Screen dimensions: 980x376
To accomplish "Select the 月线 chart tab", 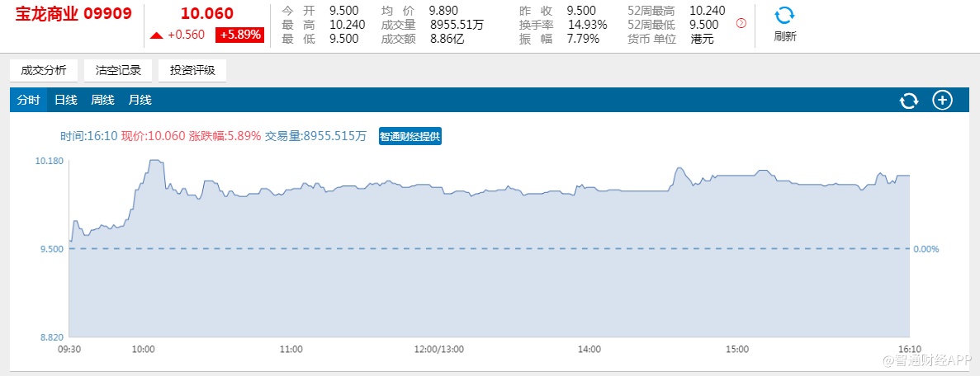I will point(140,101).
